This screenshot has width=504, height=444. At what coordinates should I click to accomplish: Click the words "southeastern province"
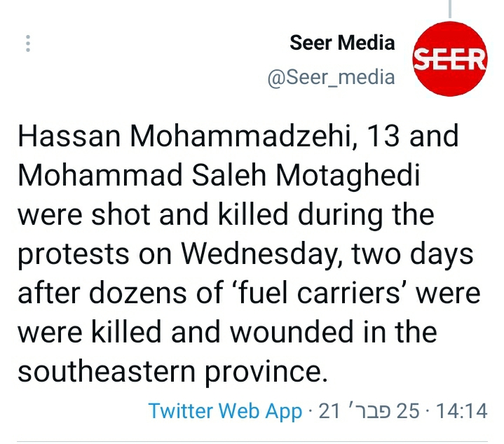172,371
